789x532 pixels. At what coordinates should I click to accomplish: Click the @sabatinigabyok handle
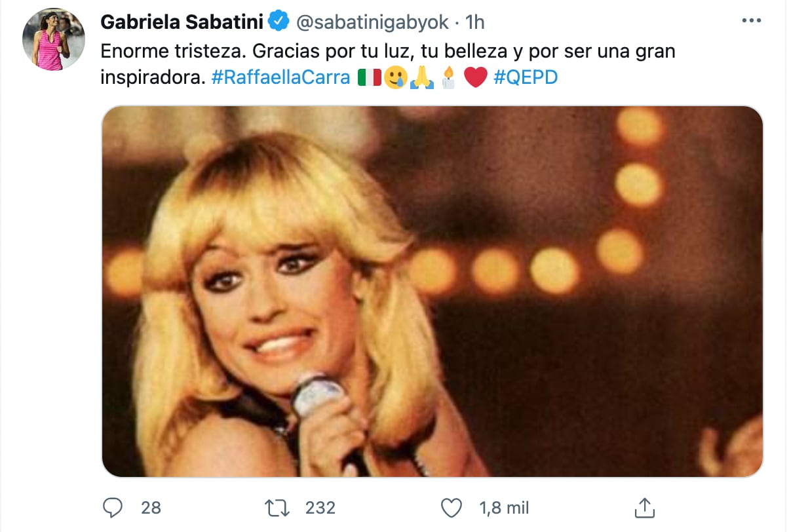(x=373, y=22)
